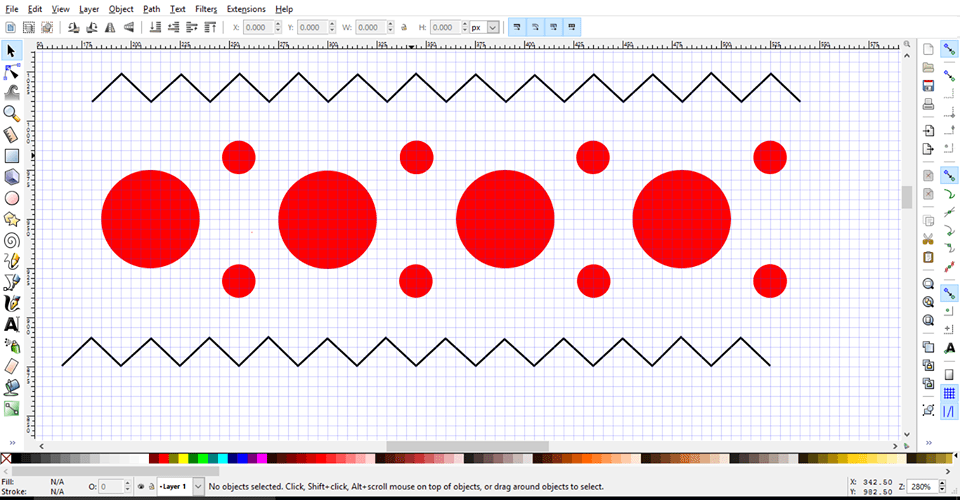Select the 3D box tool
This screenshot has height=500, width=960.
(11, 177)
